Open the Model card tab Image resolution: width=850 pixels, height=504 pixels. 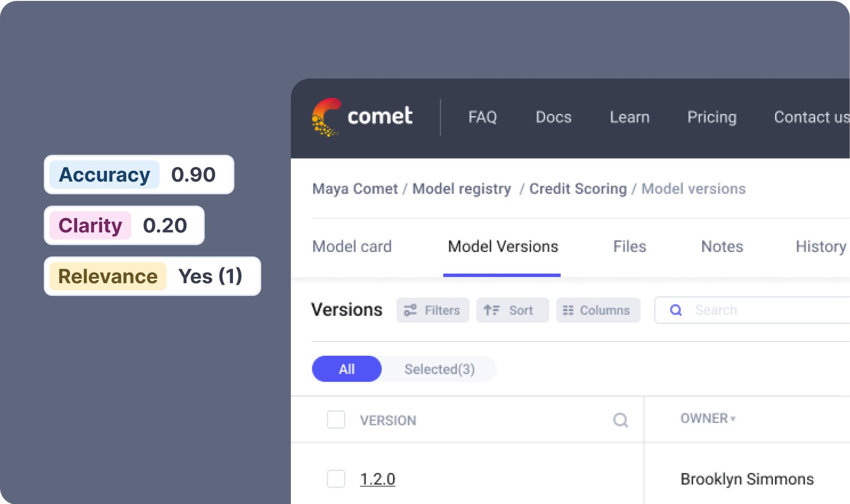(x=352, y=246)
